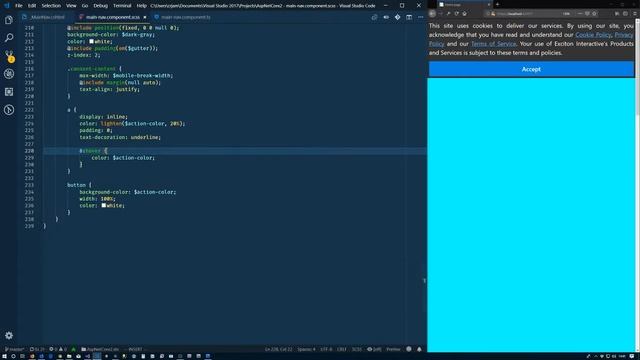Click the sync status item in status bar
This screenshot has width=640, height=360.
37,349
